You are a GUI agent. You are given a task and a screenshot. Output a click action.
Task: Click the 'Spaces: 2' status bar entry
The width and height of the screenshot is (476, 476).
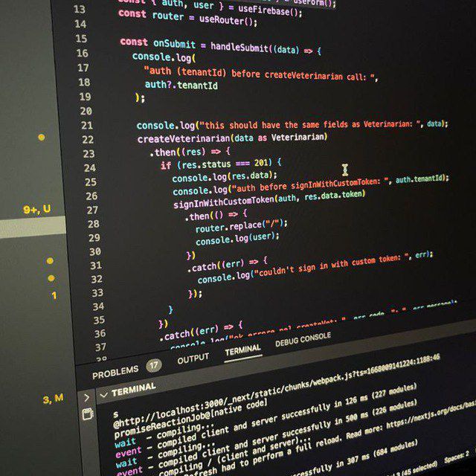pos(457,457)
